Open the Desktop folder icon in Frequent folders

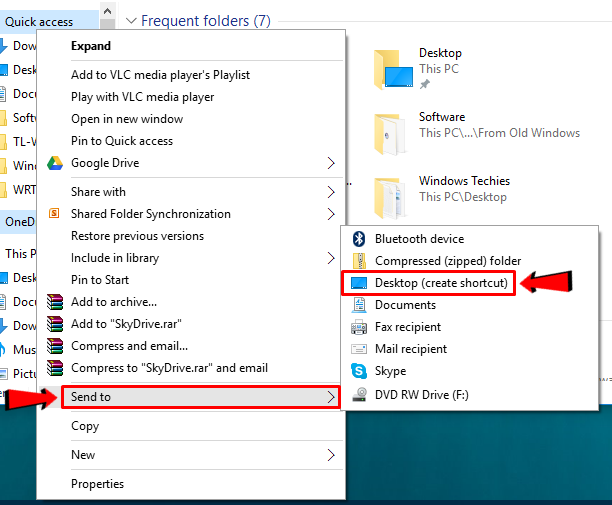pyautogui.click(x=393, y=69)
